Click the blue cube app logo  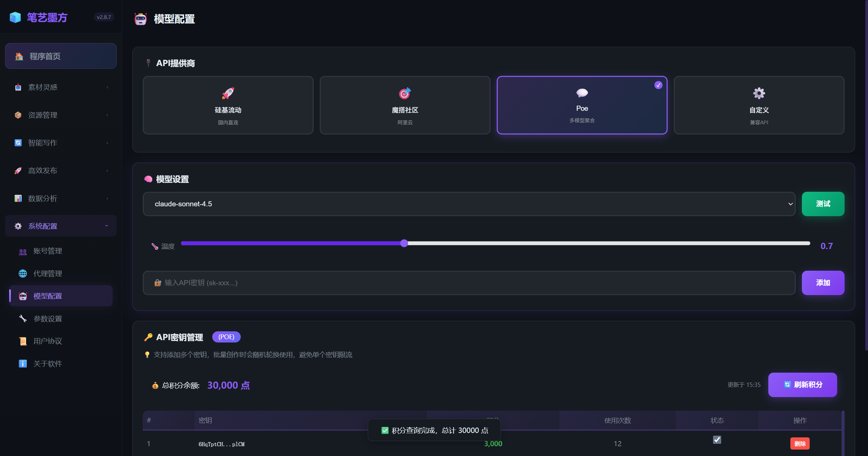pyautogui.click(x=15, y=17)
